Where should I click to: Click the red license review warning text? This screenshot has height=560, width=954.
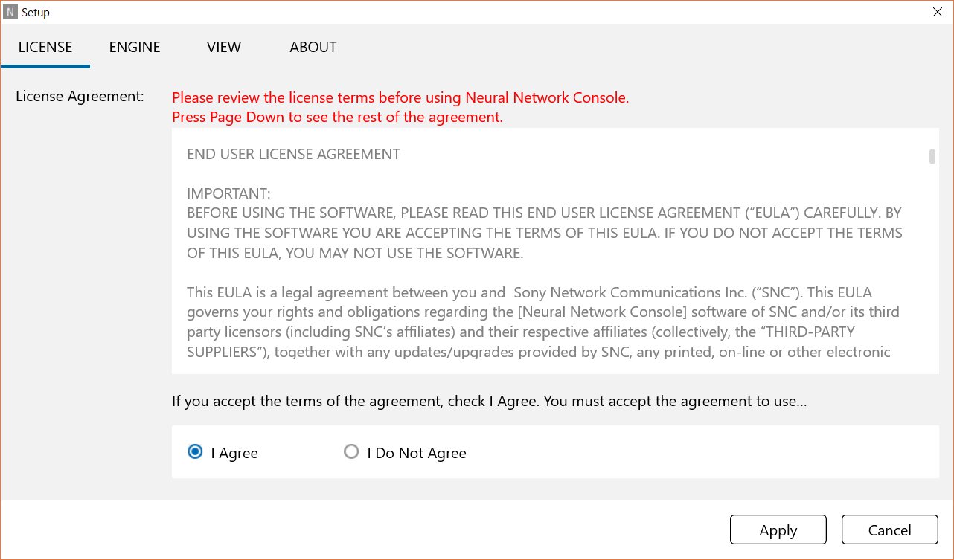point(400,97)
